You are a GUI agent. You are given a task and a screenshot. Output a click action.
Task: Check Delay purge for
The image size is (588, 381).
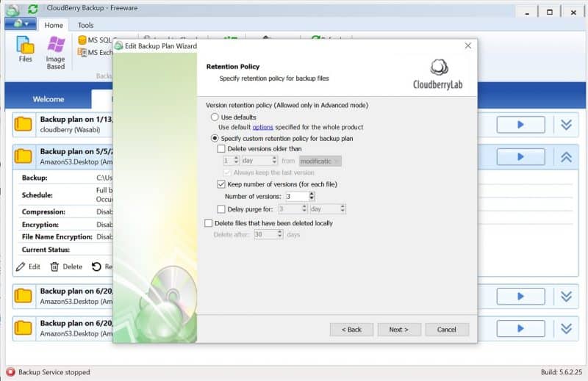(x=221, y=209)
